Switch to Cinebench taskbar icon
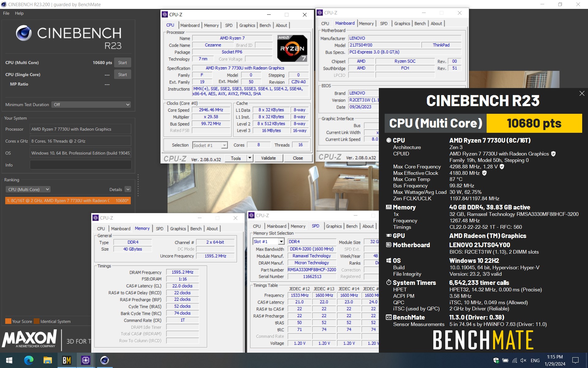The image size is (588, 368). 104,360
